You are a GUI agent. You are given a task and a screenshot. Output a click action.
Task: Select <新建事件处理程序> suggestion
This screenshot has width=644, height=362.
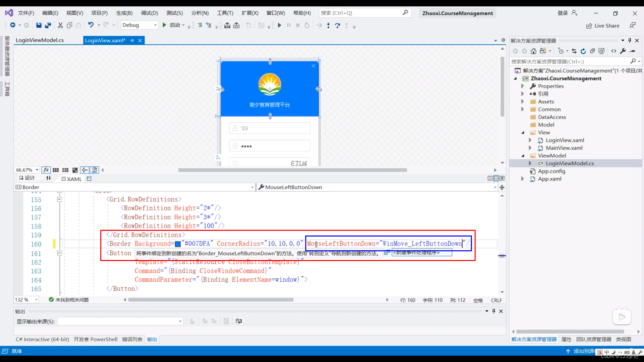(422, 253)
